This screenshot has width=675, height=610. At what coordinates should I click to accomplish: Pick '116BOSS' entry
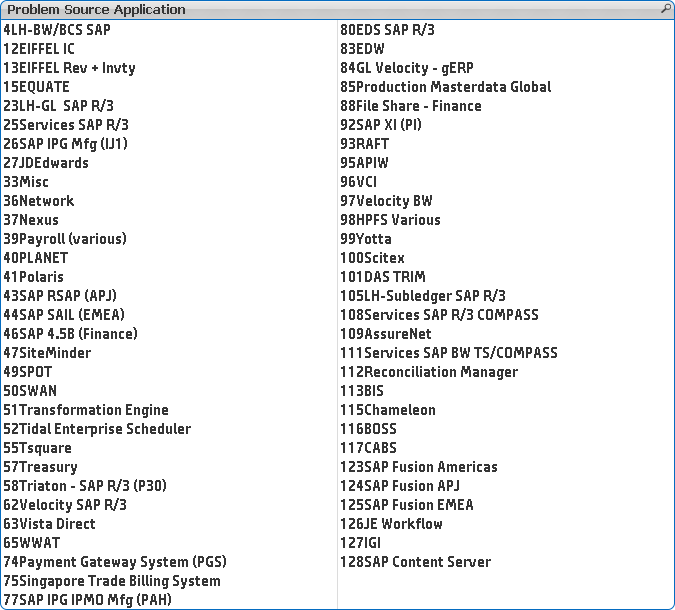coord(506,428)
